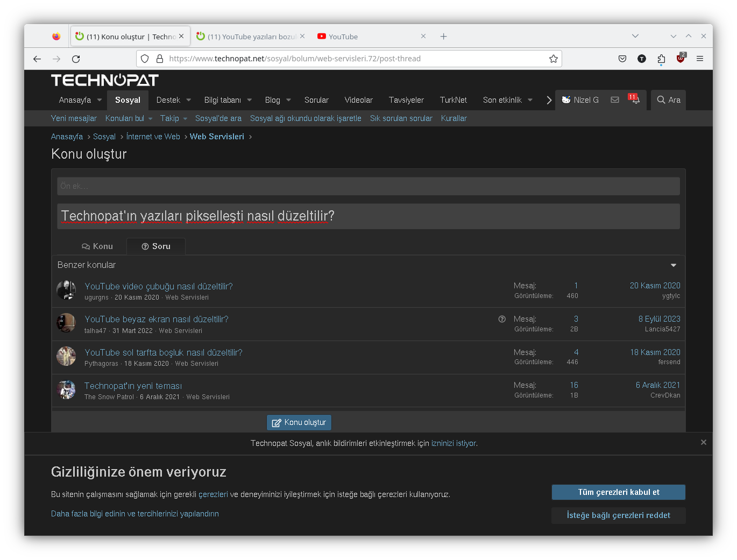Click the thread title input field
The width and height of the screenshot is (737, 560).
(368, 216)
